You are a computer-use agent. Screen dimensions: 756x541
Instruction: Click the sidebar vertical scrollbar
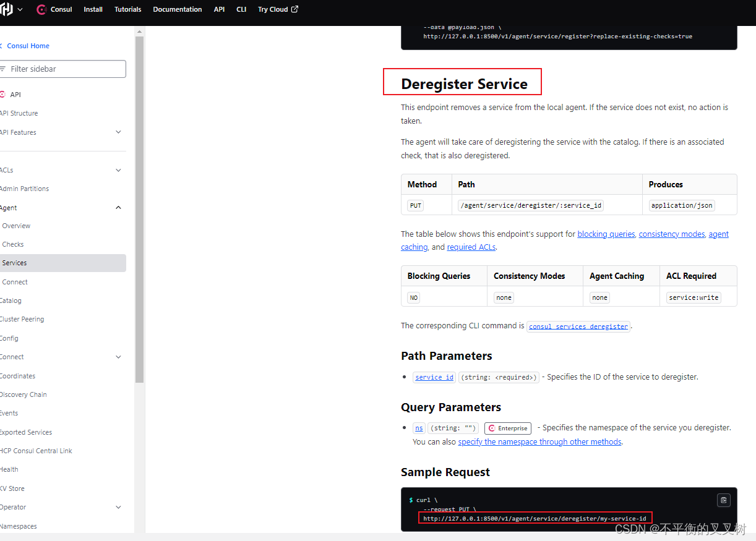[x=139, y=209]
